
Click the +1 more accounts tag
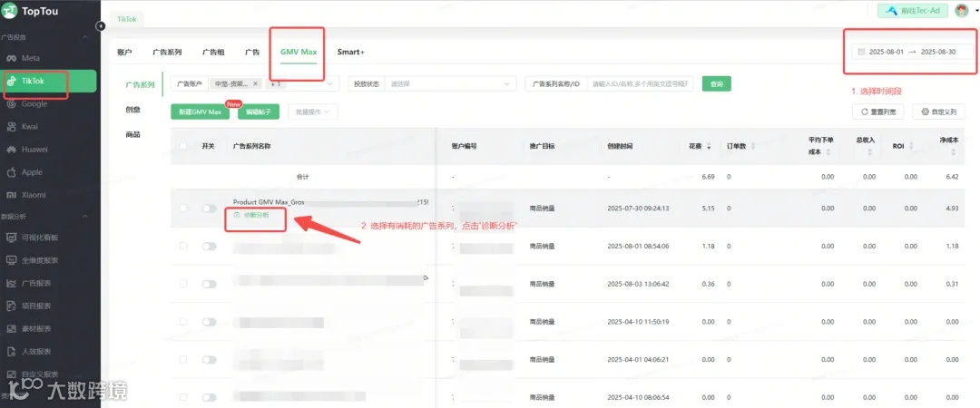click(276, 83)
